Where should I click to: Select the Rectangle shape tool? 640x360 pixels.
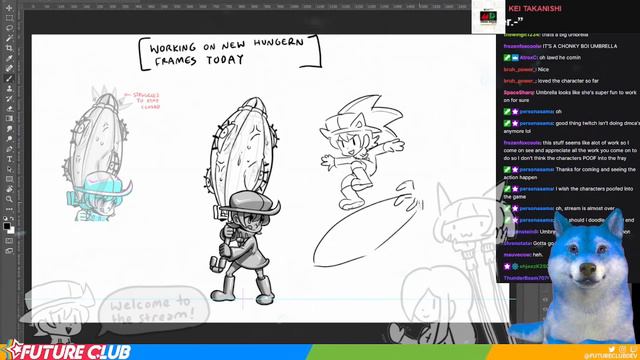(9, 179)
